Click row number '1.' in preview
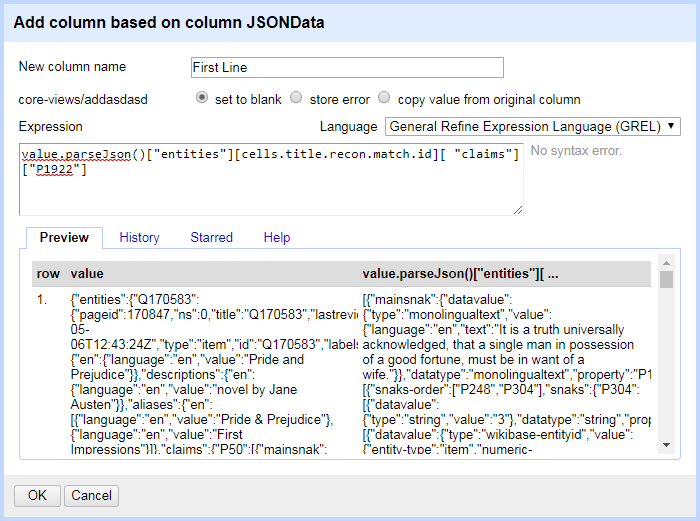The width and height of the screenshot is (700, 521). tap(42, 300)
